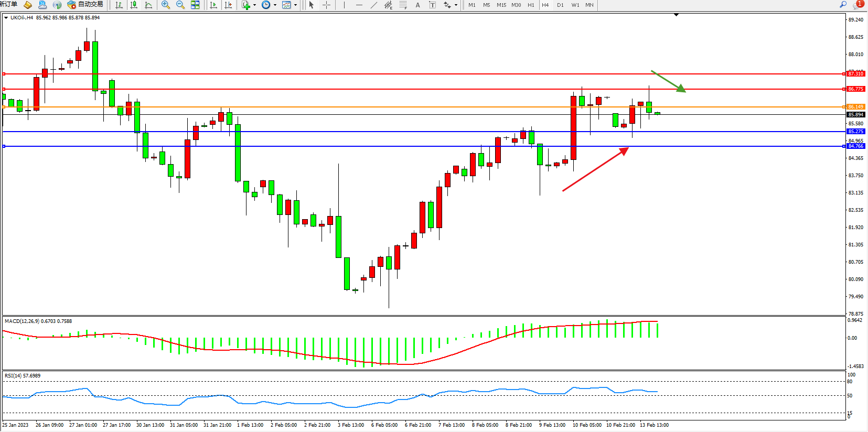868x432 pixels.
Task: Open search with the magnifier icon
Action: pyautogui.click(x=843, y=4)
